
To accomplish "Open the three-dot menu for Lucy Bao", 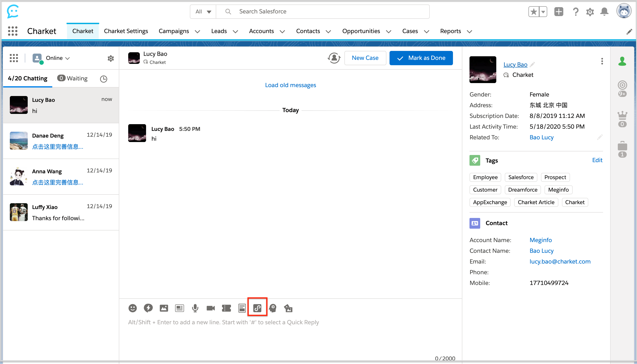I will click(x=602, y=61).
